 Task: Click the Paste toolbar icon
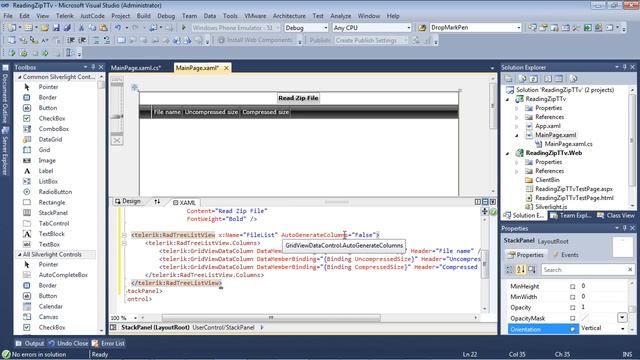104,28
